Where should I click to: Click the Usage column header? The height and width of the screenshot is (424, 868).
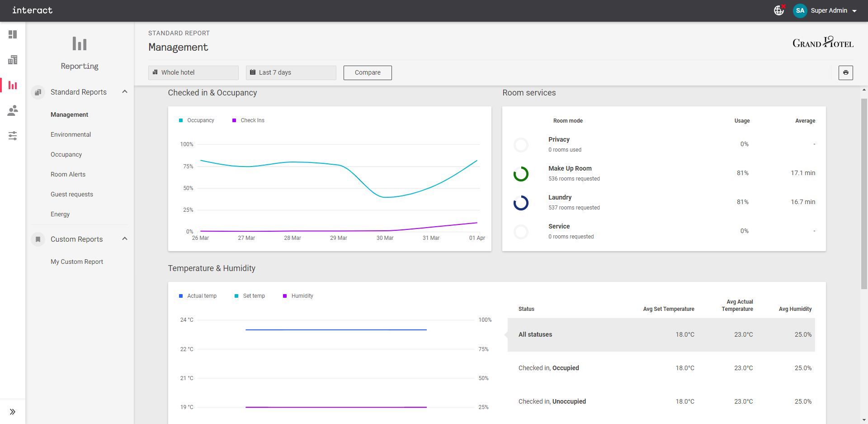tap(742, 121)
